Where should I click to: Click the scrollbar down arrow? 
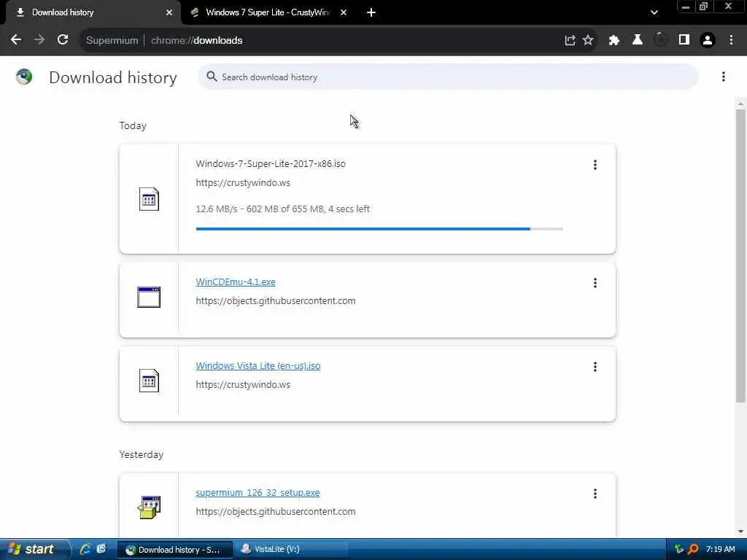(740, 532)
